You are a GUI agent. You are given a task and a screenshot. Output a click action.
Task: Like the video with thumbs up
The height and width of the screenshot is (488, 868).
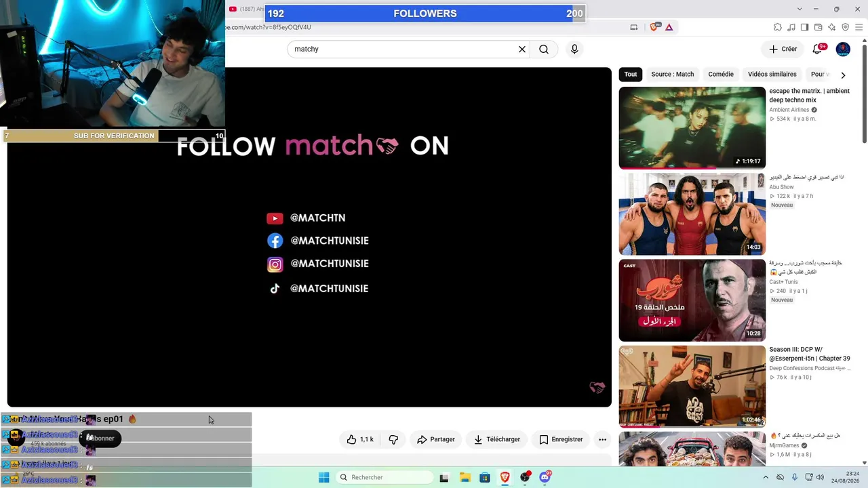360,439
